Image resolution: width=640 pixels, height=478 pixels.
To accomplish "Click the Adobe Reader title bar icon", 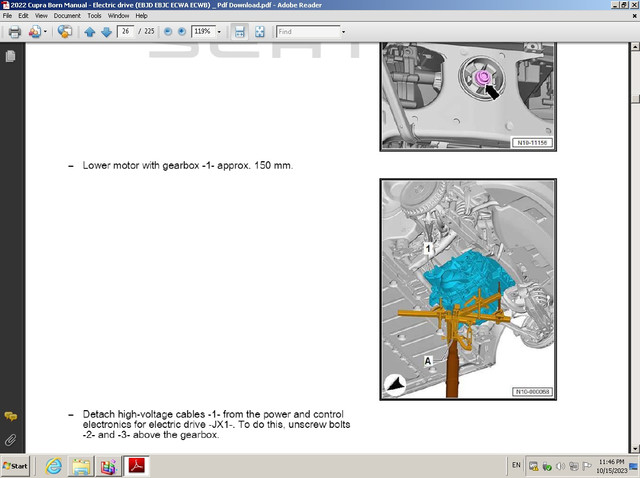I will (x=5, y=5).
